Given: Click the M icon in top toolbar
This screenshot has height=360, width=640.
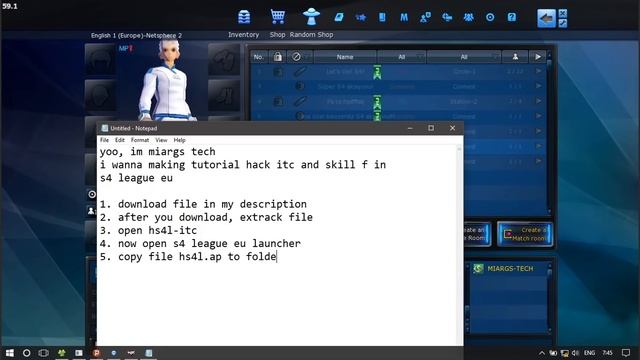Looking at the screenshot, I should tap(404, 17).
